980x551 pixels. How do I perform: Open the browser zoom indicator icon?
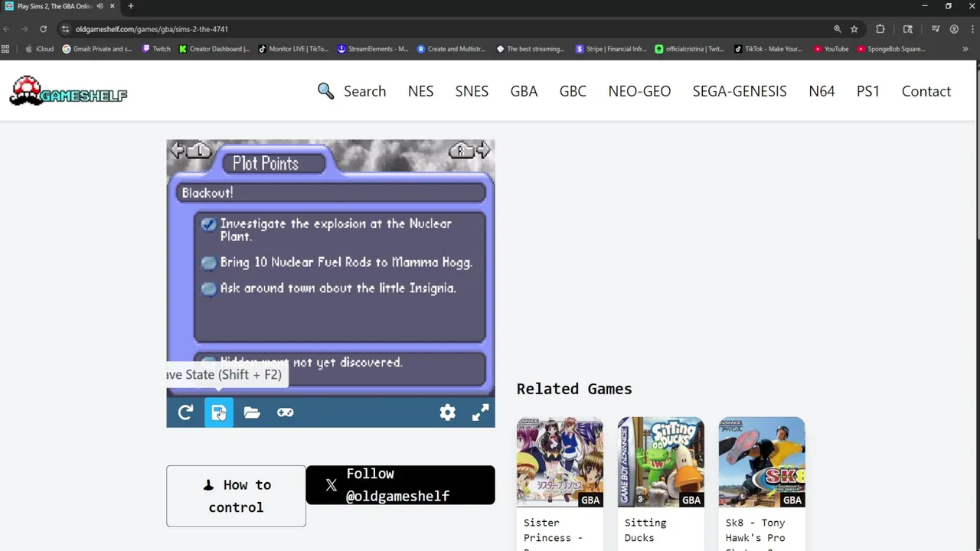pos(838,29)
